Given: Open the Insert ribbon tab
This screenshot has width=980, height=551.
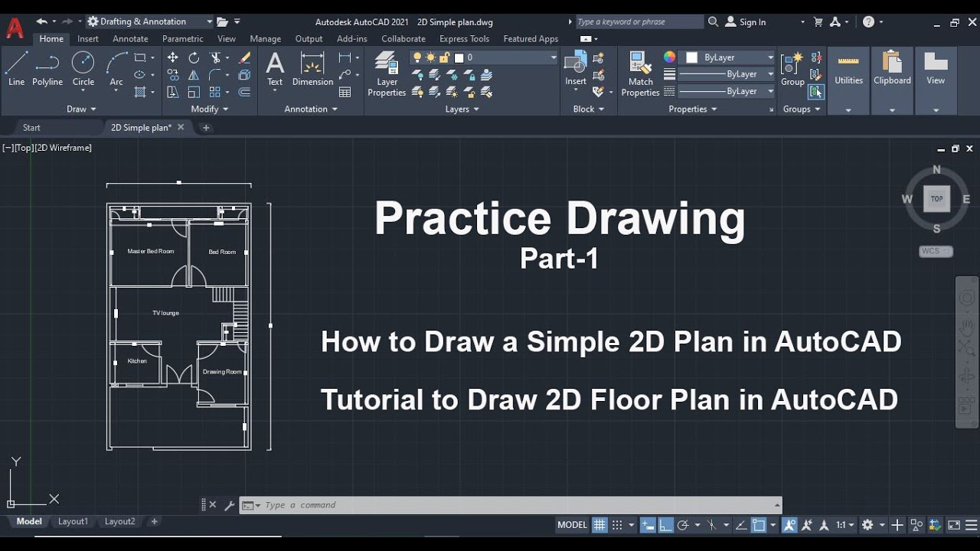Looking at the screenshot, I should (88, 38).
